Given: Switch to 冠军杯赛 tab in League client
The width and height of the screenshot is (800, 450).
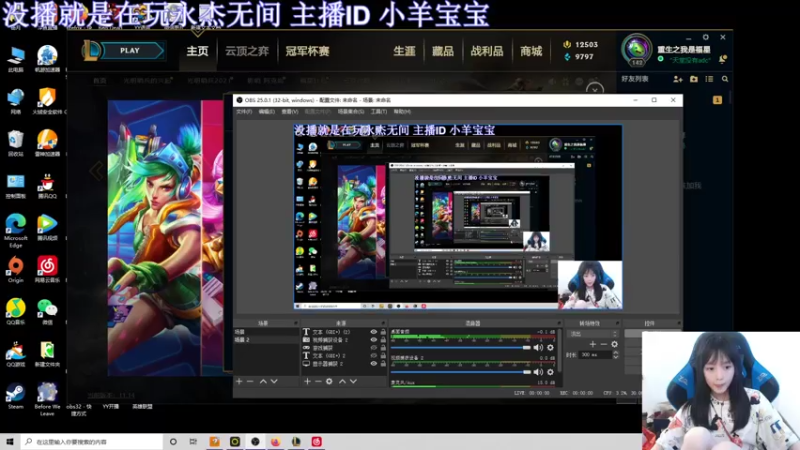Looking at the screenshot, I should (x=307, y=51).
